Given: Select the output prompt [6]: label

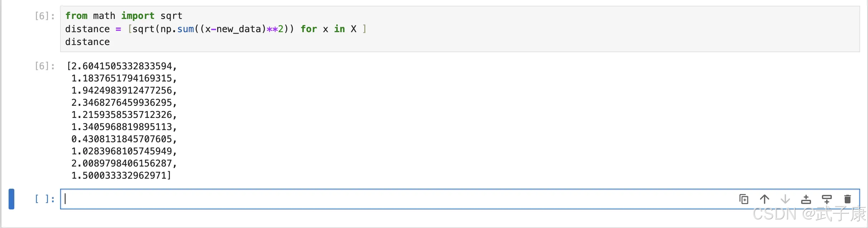Looking at the screenshot, I should tap(45, 66).
